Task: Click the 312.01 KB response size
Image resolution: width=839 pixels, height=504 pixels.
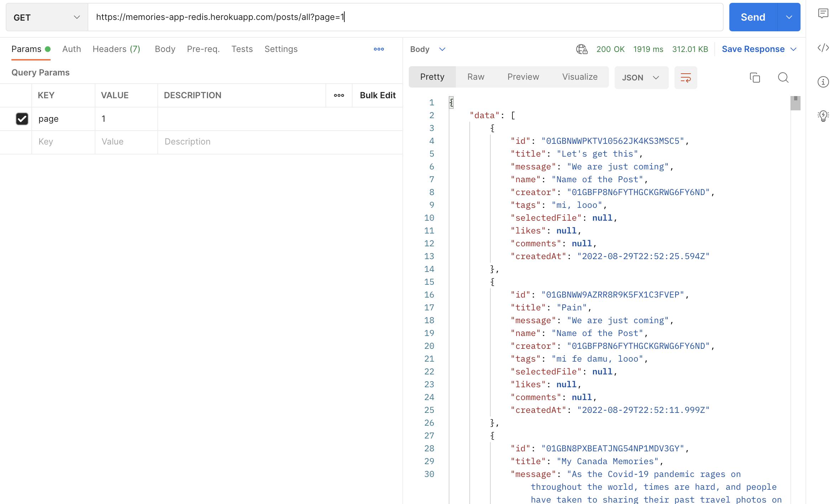Action: [x=690, y=49]
